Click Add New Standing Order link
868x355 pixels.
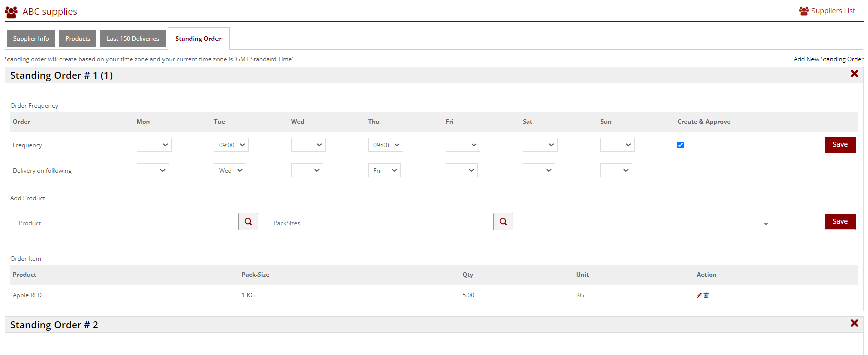(x=828, y=59)
